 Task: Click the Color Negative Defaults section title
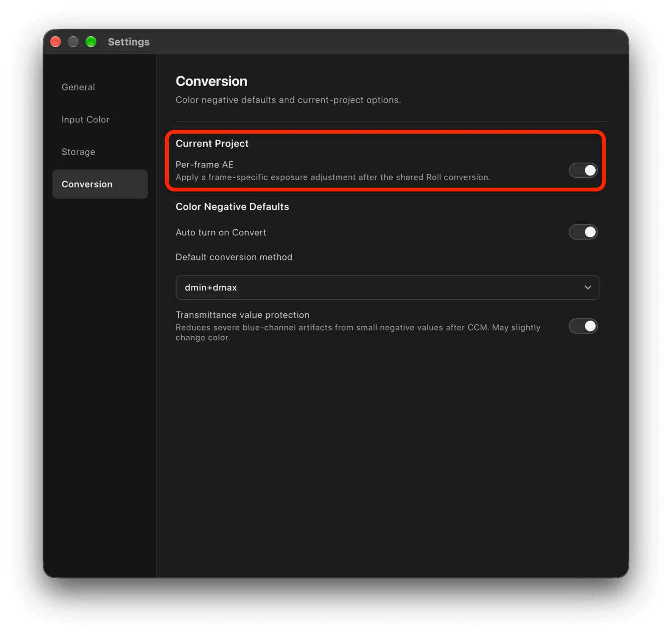[232, 207]
